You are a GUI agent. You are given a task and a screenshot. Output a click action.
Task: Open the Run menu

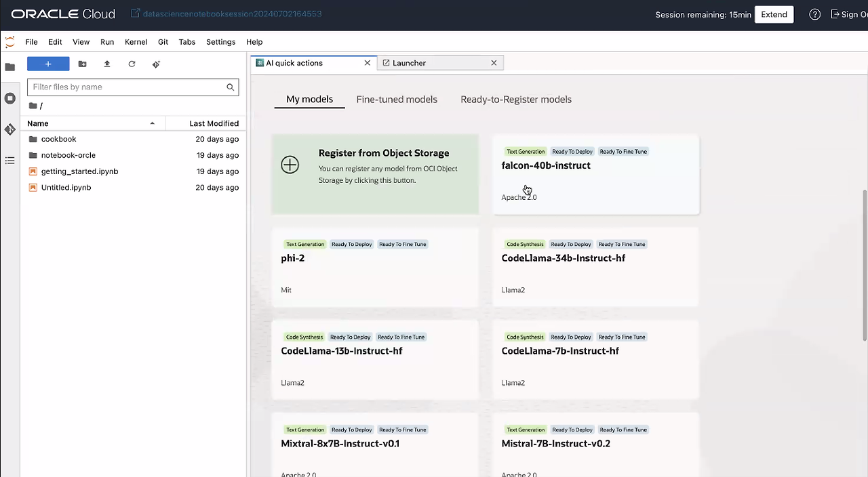tap(107, 42)
